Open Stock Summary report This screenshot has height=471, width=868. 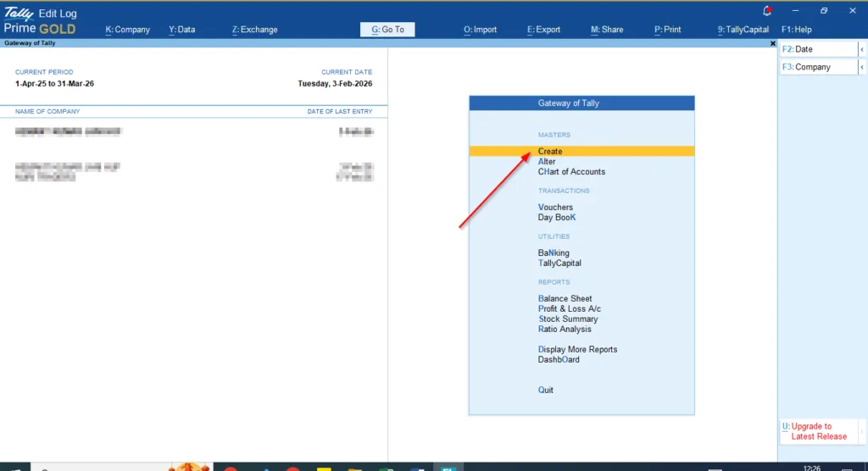point(568,319)
